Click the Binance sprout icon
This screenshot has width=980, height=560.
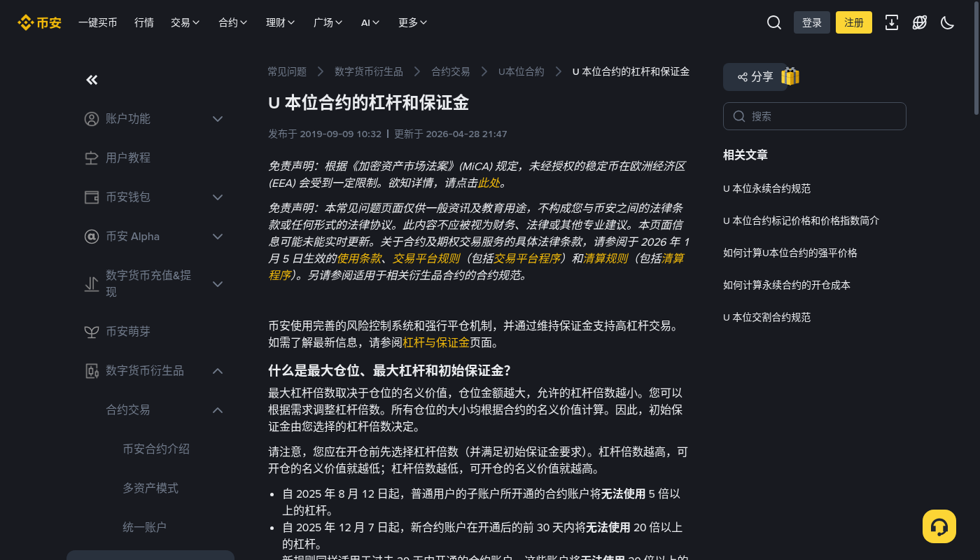[92, 332]
